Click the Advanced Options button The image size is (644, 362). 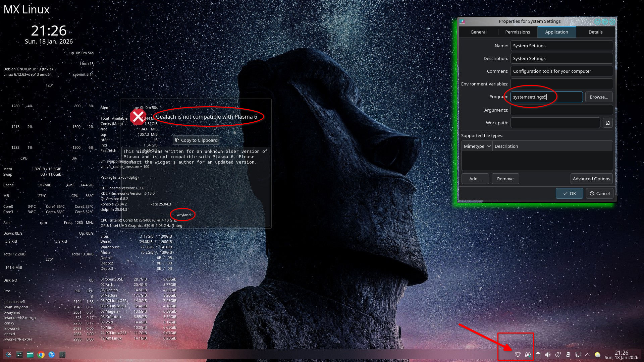[x=591, y=179]
